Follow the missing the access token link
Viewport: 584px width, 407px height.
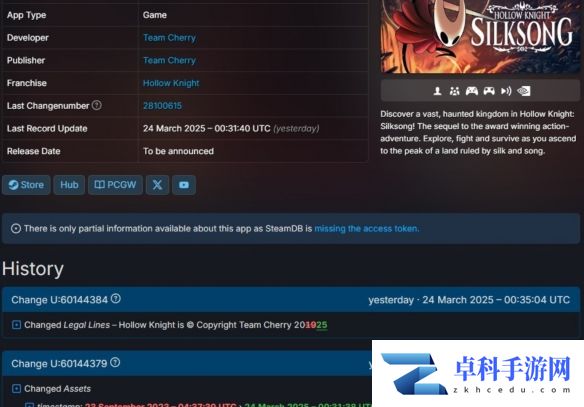tap(367, 229)
